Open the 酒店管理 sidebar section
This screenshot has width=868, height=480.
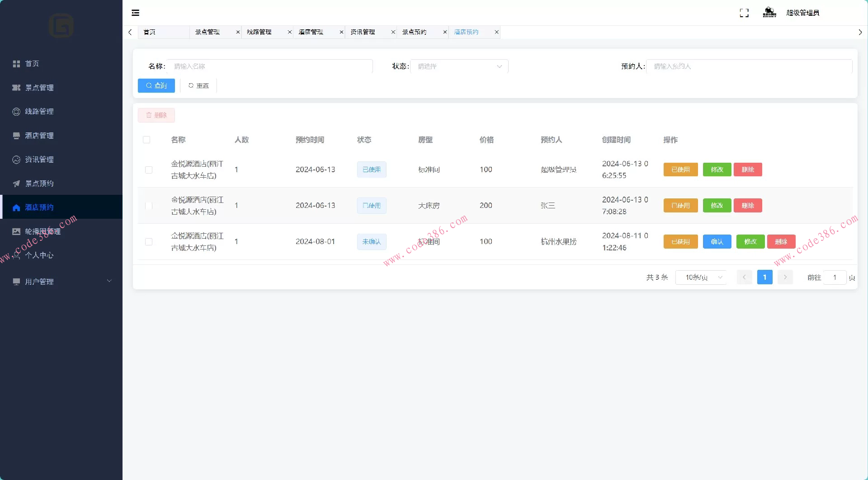39,135
